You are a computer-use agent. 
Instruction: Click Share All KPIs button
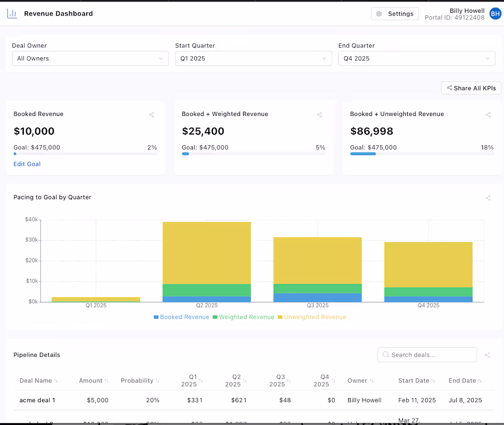pos(471,88)
